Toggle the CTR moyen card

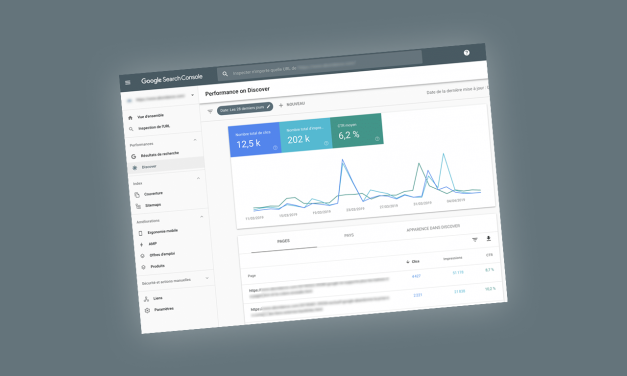pos(357,130)
